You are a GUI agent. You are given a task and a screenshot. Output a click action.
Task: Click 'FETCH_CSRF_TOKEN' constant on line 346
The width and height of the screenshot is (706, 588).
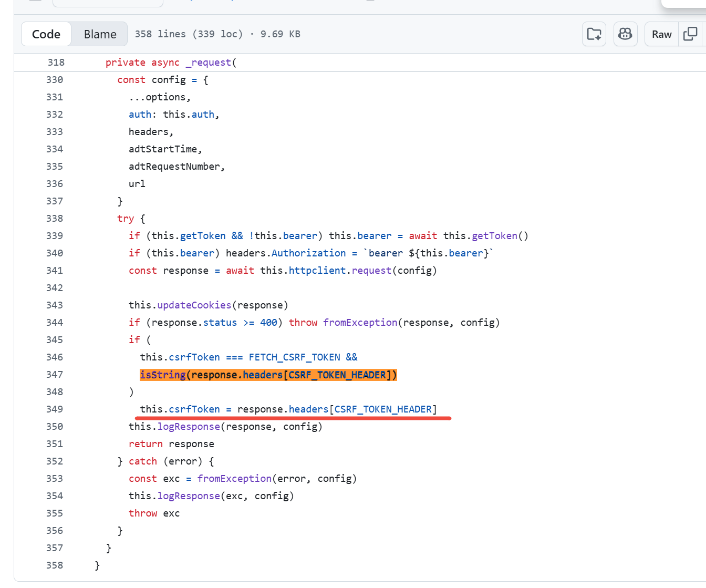point(295,357)
